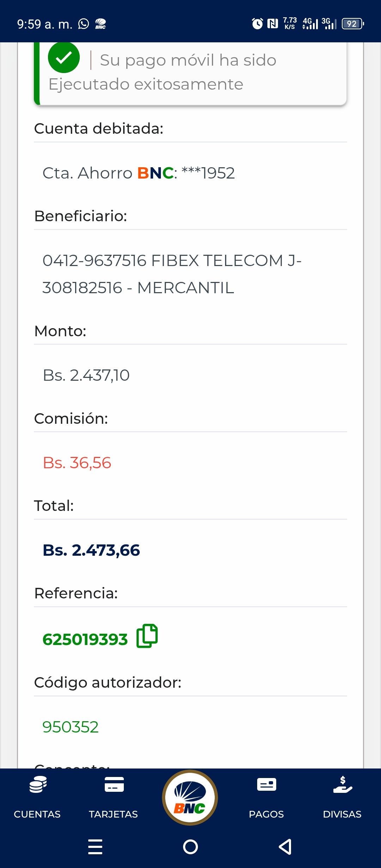Tap the BNC notification icon in status bar
This screenshot has width=381, height=868.
[x=101, y=24]
